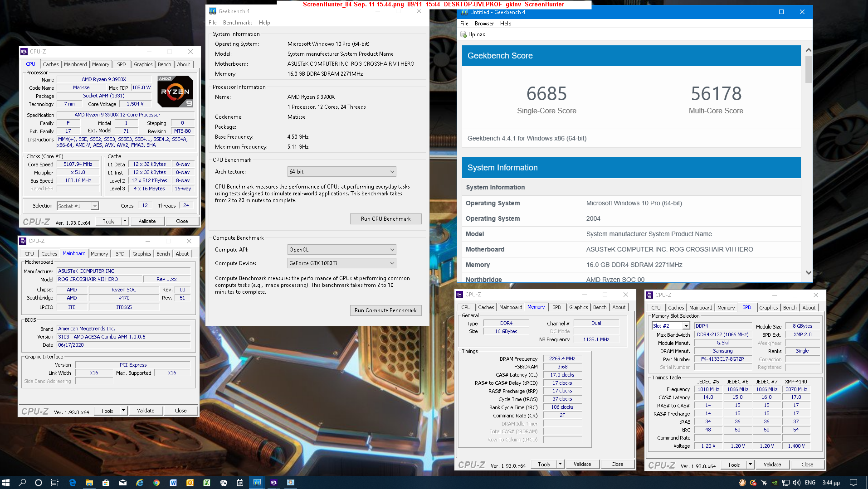Select SPD tab in top-left CPU-Z window
Screen dimensions: 868x489
pyautogui.click(x=122, y=64)
